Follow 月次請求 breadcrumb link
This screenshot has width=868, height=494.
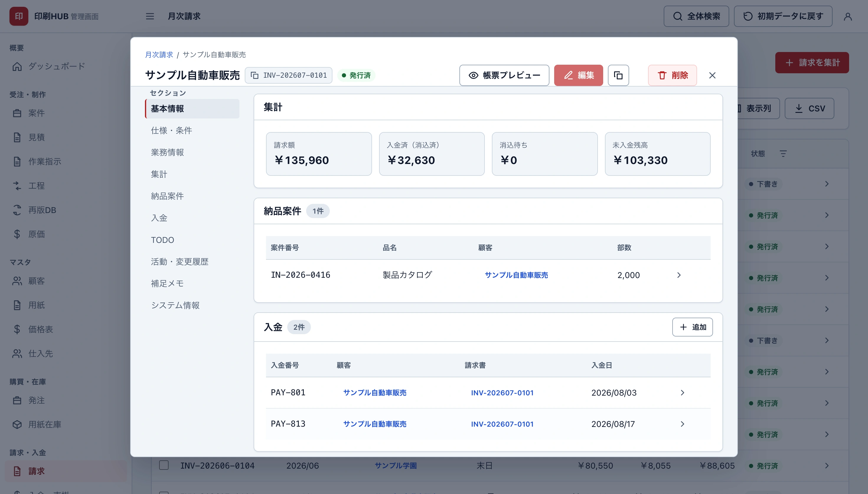[159, 55]
